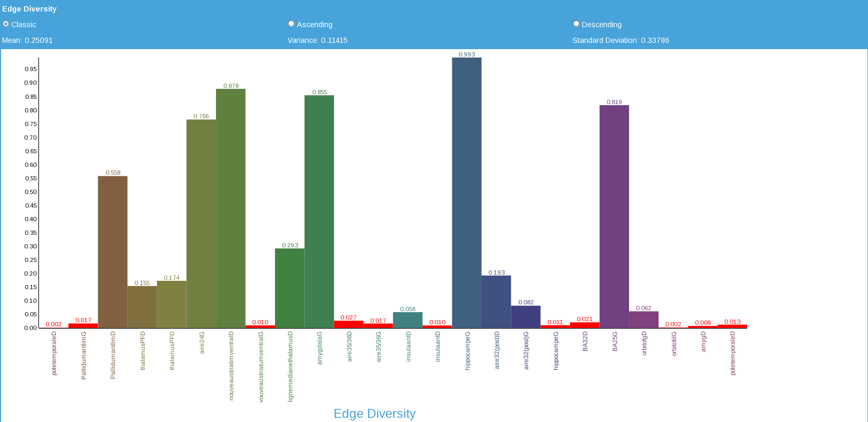Click the brown PallidumantlimD bar valued 0.558
868x422 pixels.
pos(113,252)
